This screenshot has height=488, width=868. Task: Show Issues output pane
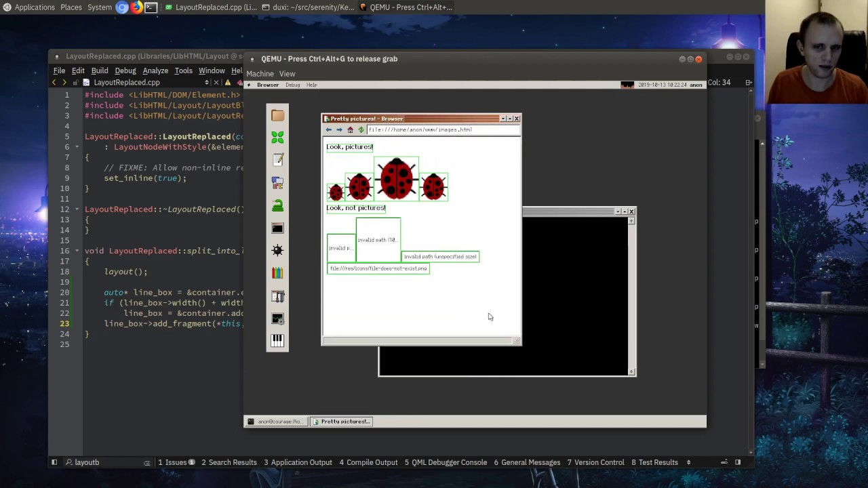[176, 462]
